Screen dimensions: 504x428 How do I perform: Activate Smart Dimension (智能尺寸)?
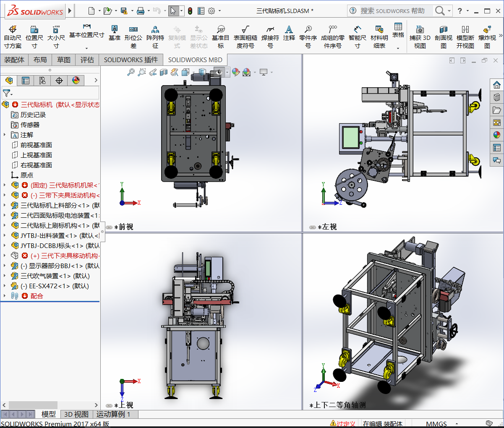click(358, 37)
